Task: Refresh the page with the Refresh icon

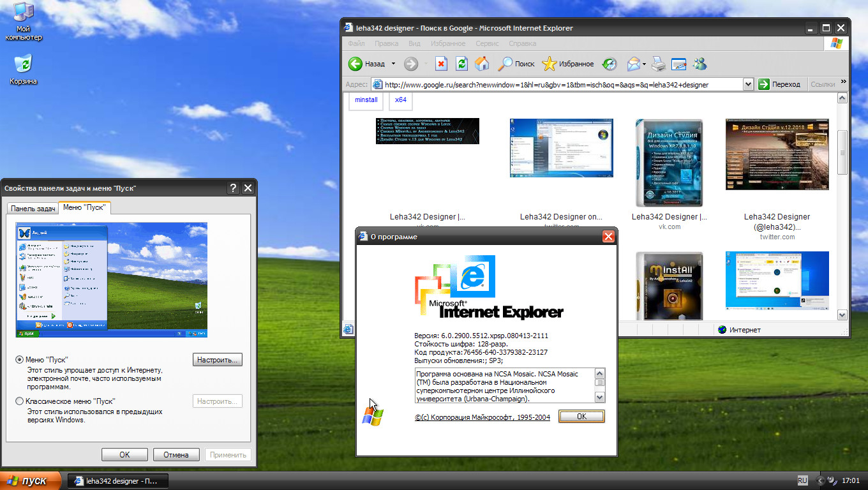Action: [x=461, y=64]
